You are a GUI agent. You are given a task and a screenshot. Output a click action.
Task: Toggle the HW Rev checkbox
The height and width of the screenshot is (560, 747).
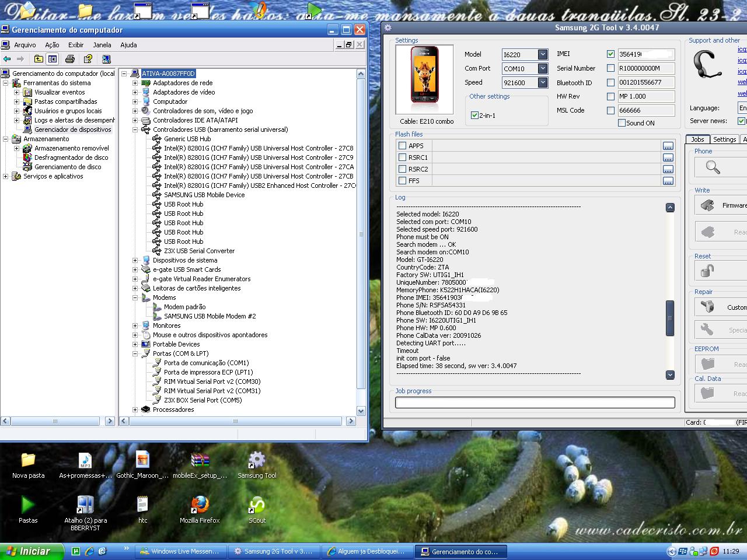tap(610, 96)
